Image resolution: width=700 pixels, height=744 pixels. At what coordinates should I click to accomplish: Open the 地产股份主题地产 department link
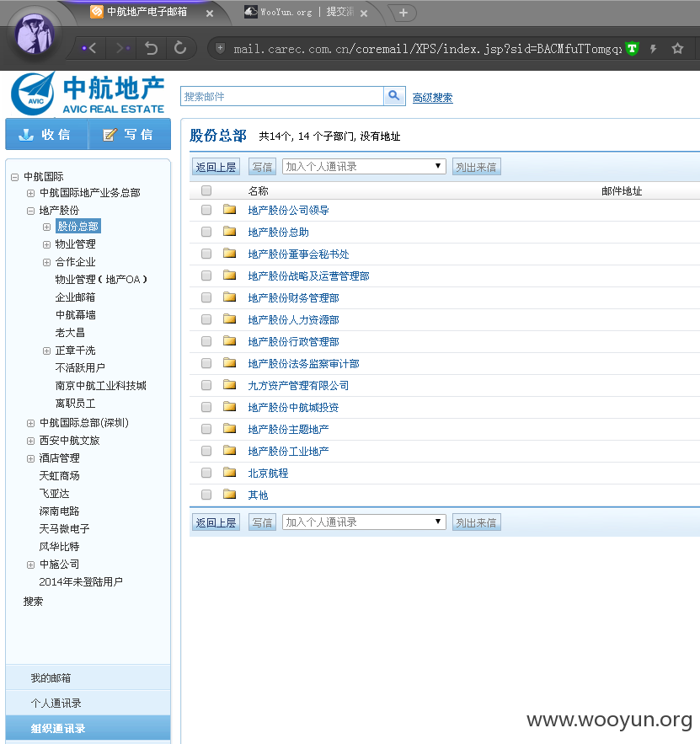coord(288,430)
